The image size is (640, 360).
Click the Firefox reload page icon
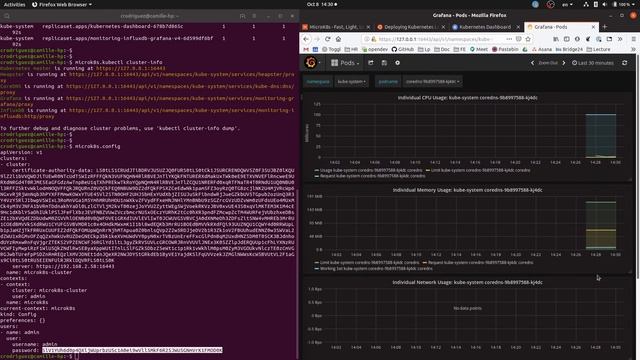click(327, 39)
